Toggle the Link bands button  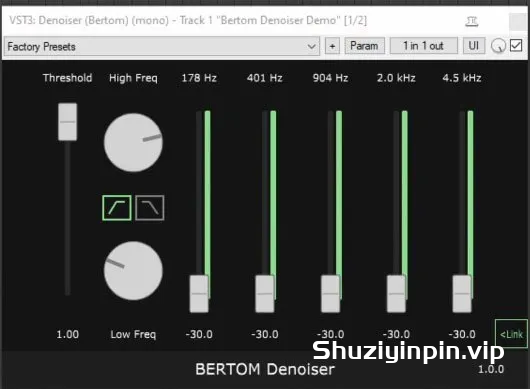511,334
